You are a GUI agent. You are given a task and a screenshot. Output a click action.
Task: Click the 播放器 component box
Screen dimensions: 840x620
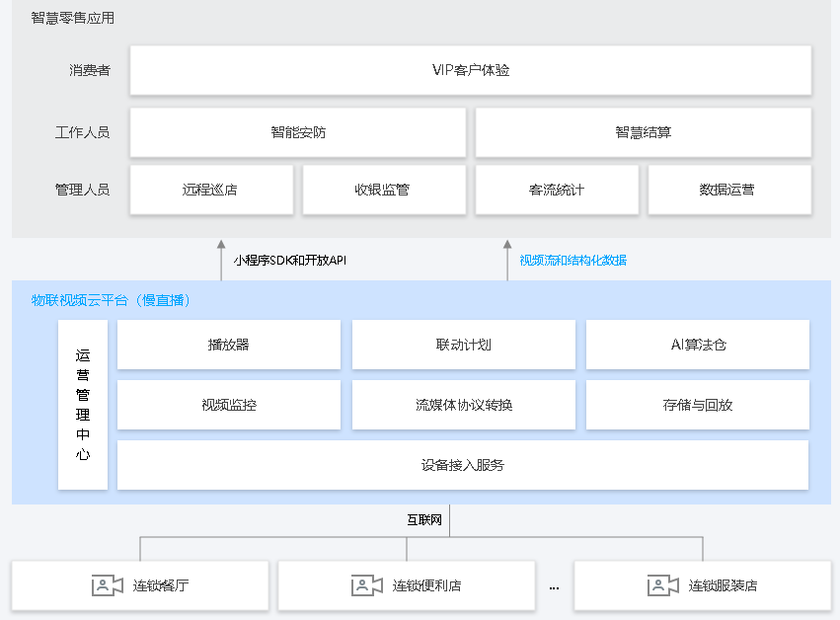click(228, 345)
